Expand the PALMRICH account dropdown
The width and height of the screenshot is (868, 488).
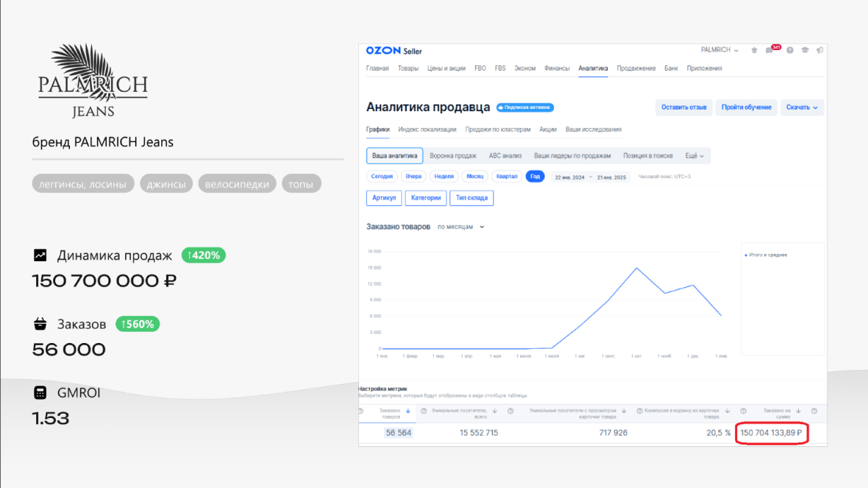719,50
